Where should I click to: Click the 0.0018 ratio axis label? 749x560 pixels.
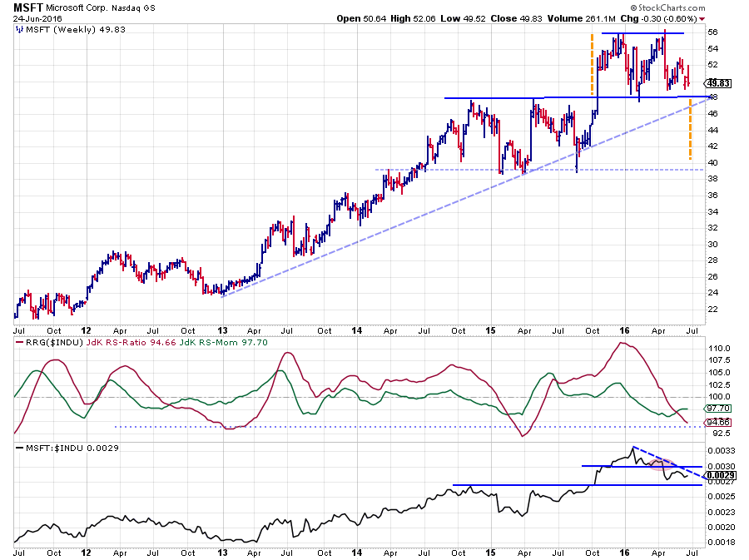tap(722, 543)
